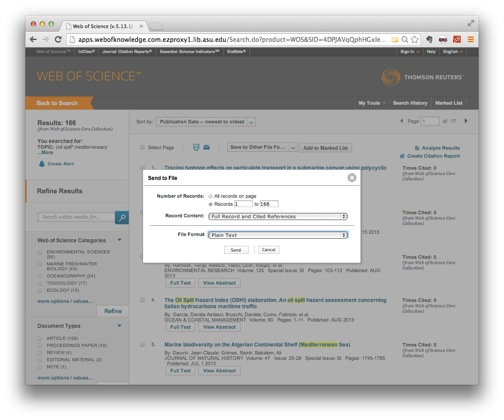Open InCites top menu item
This screenshot has height=420, width=504.
click(86, 52)
